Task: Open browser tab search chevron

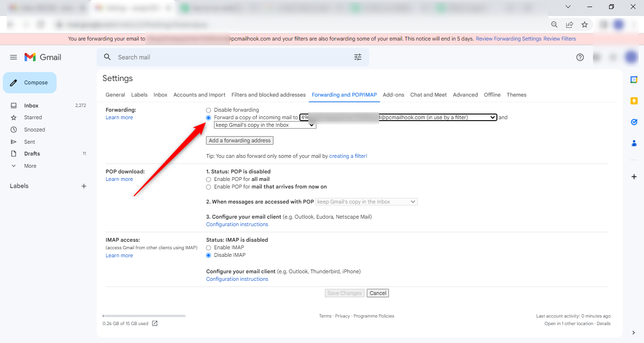Action: [x=568, y=7]
